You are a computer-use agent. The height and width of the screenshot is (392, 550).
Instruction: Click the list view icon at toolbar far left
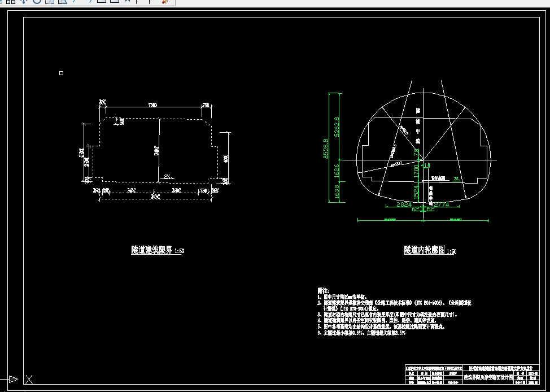(1, 3)
